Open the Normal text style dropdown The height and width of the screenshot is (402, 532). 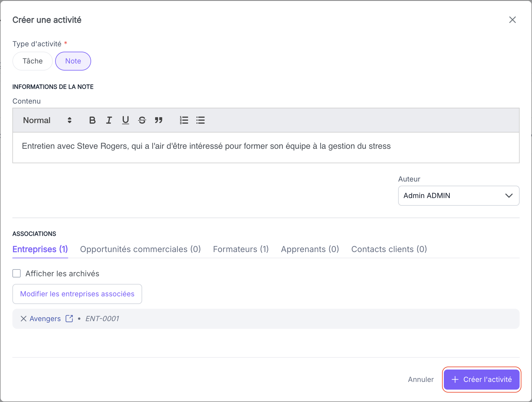point(47,120)
